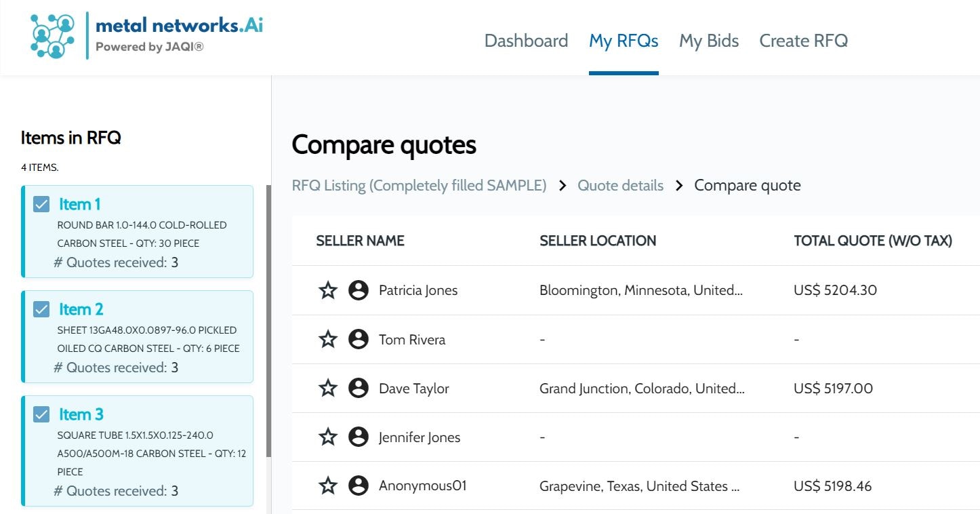
Task: Switch to My Bids tab
Action: coord(709,41)
